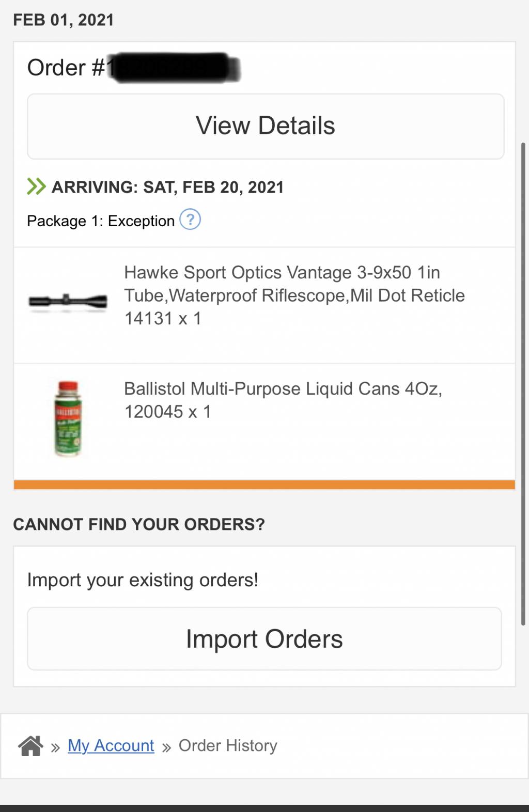The height and width of the screenshot is (812, 529).
Task: Open the Ballistol can product thumbnail
Action: [x=68, y=418]
